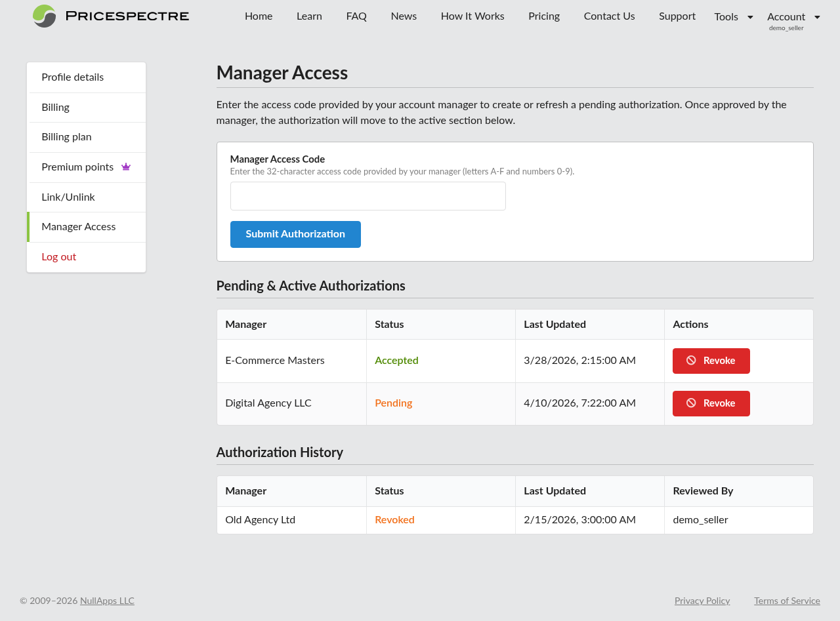Image resolution: width=840 pixels, height=621 pixels.
Task: Open the Privacy Policy
Action: click(x=702, y=601)
